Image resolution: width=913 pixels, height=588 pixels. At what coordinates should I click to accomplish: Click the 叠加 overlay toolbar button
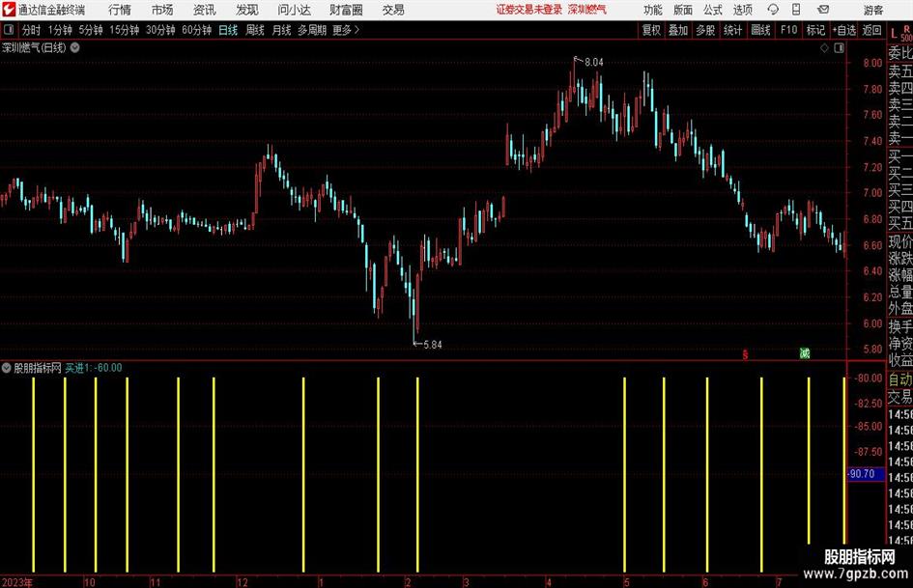pyautogui.click(x=678, y=30)
